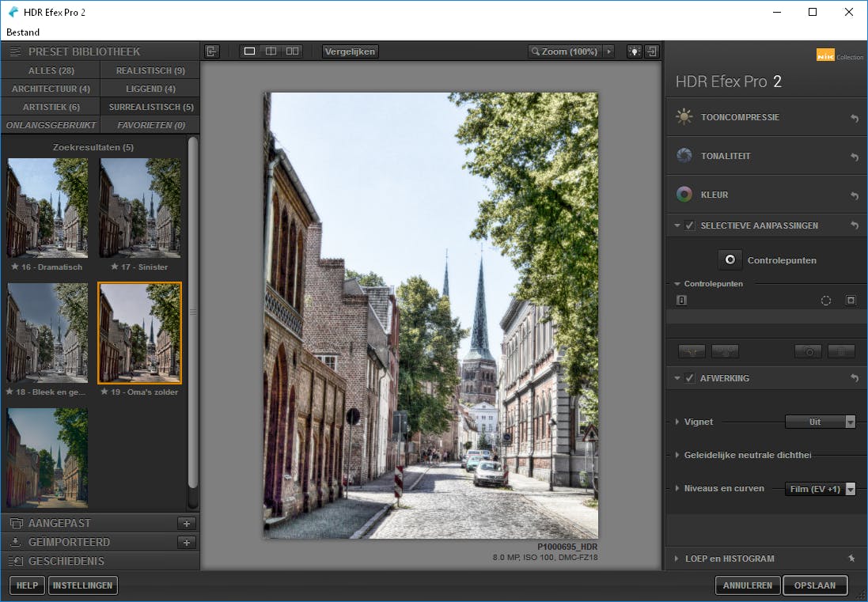
Task: Click the duplicate control point camera-like button
Action: click(x=808, y=351)
